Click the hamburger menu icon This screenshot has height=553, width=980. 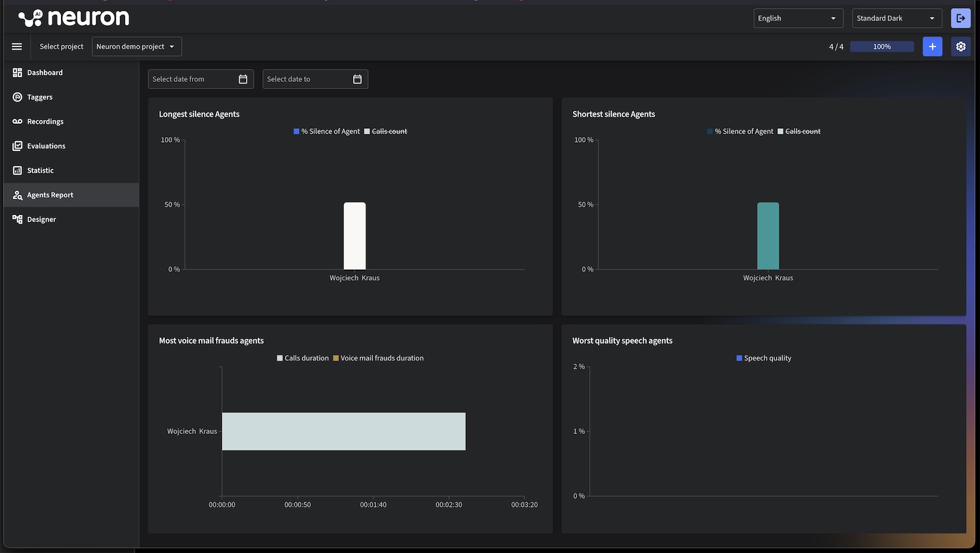coord(17,47)
